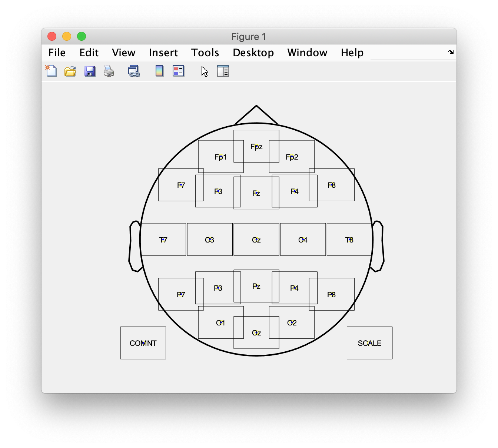Open the Tools menu
Screen dimensions: 498x448
tap(205, 53)
